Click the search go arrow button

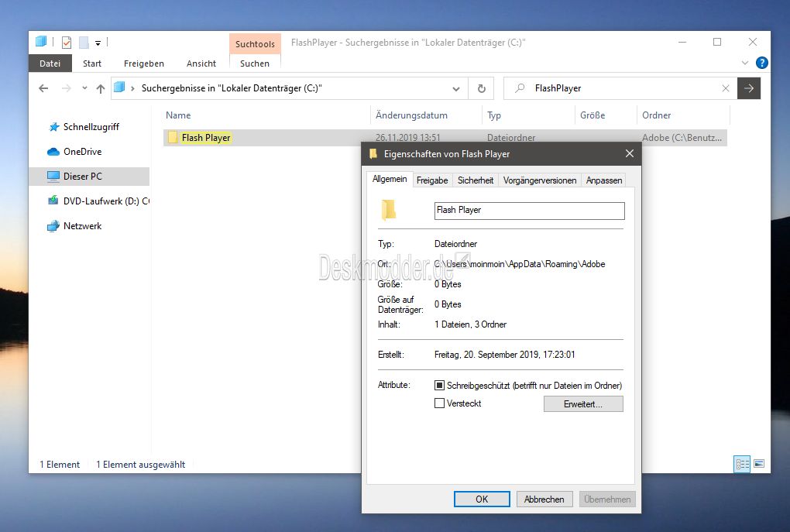click(x=748, y=88)
